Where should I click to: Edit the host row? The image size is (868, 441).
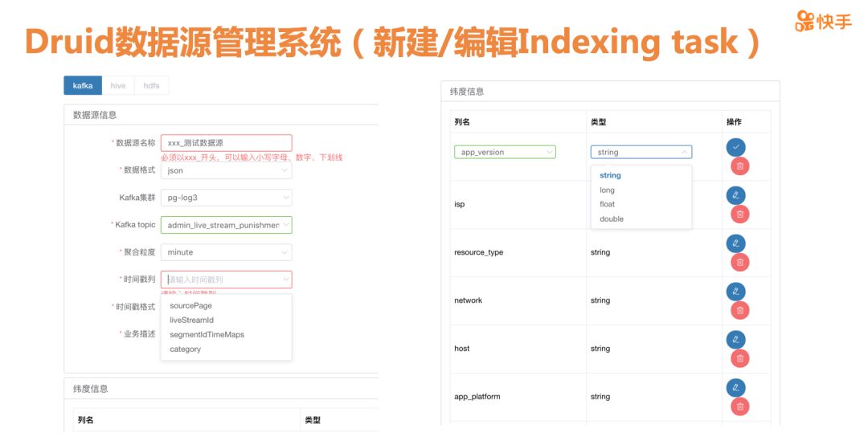tap(735, 340)
